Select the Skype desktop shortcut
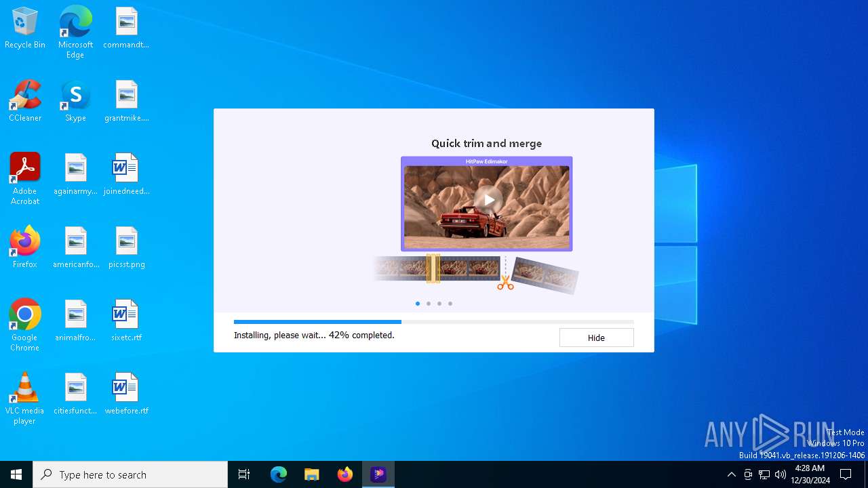The width and height of the screenshot is (868, 488). point(75,102)
